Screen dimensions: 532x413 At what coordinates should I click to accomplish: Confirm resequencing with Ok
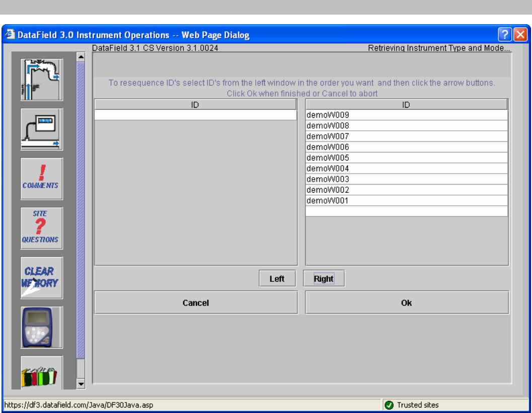(x=407, y=302)
